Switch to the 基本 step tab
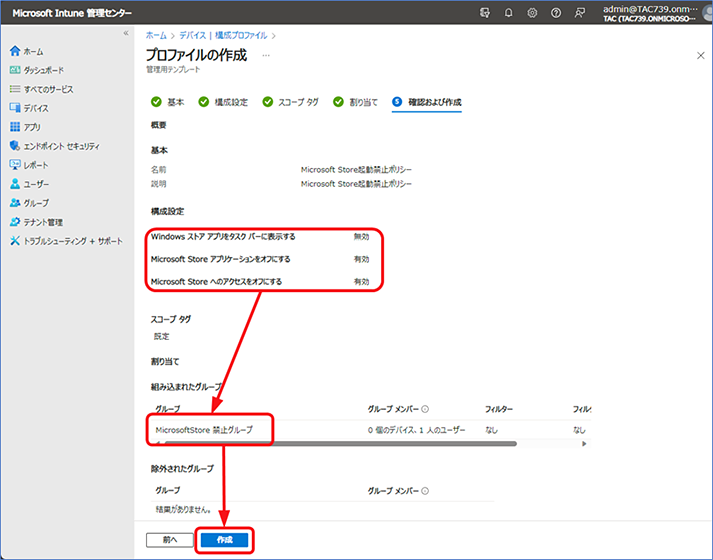The height and width of the screenshot is (560, 713). point(167,102)
